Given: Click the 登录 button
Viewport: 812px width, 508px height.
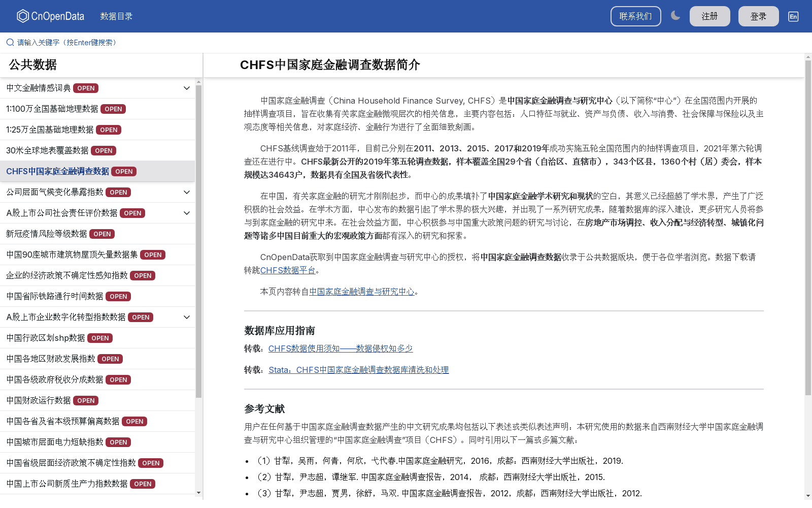Looking at the screenshot, I should [758, 16].
